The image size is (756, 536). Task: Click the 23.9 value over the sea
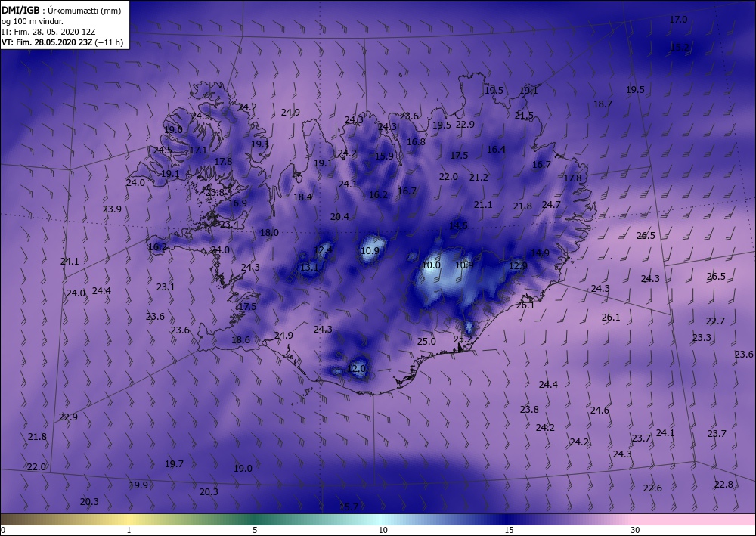coord(112,209)
